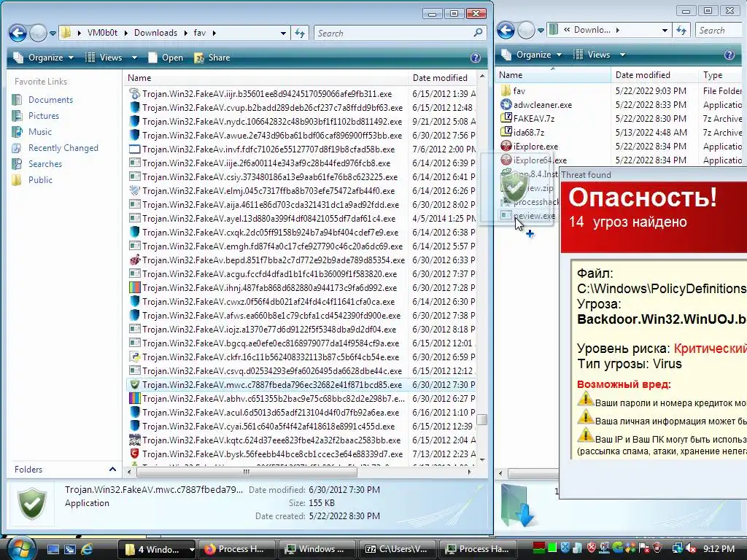Refresh the fav folder view
This screenshot has height=560, width=747.
pyautogui.click(x=300, y=33)
